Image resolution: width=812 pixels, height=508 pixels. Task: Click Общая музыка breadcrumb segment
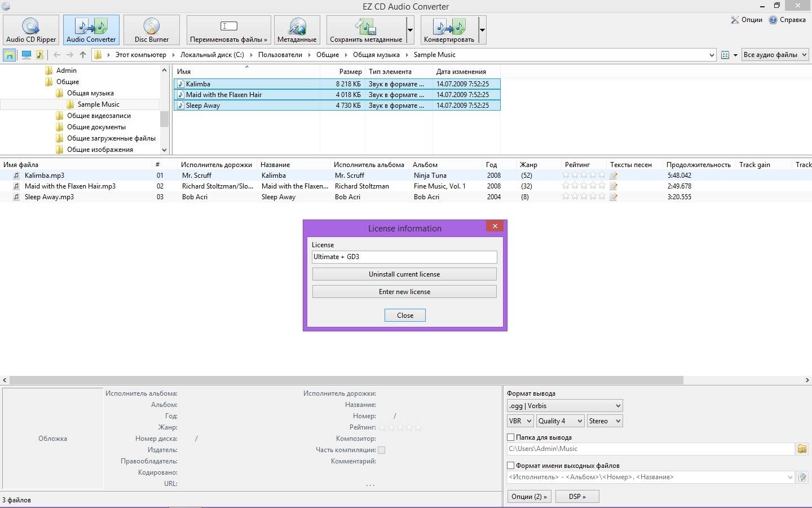(376, 55)
